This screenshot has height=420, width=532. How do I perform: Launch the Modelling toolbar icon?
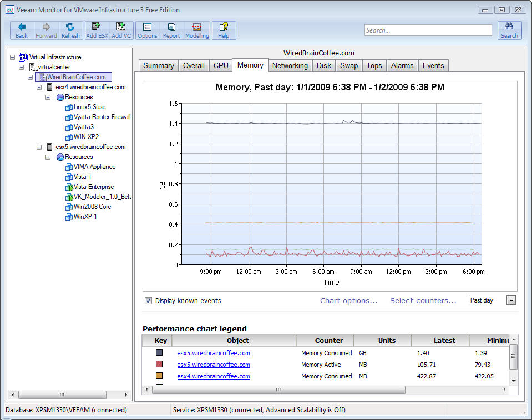tap(197, 30)
